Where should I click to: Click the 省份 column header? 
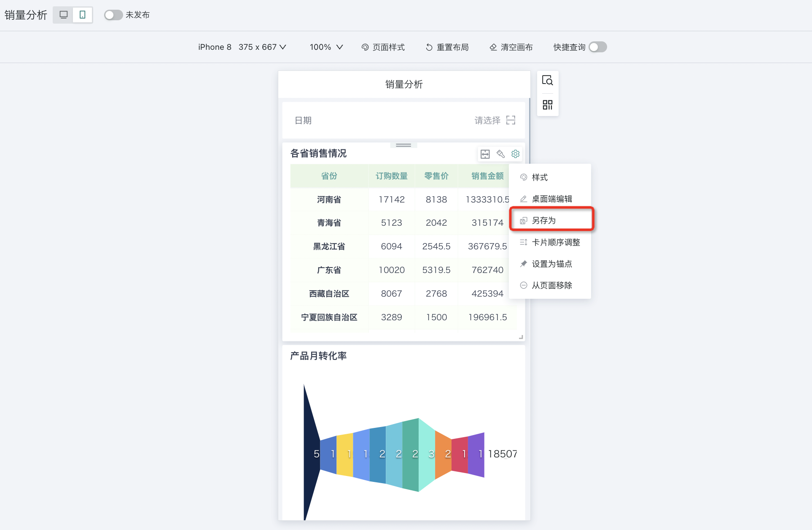pos(329,176)
